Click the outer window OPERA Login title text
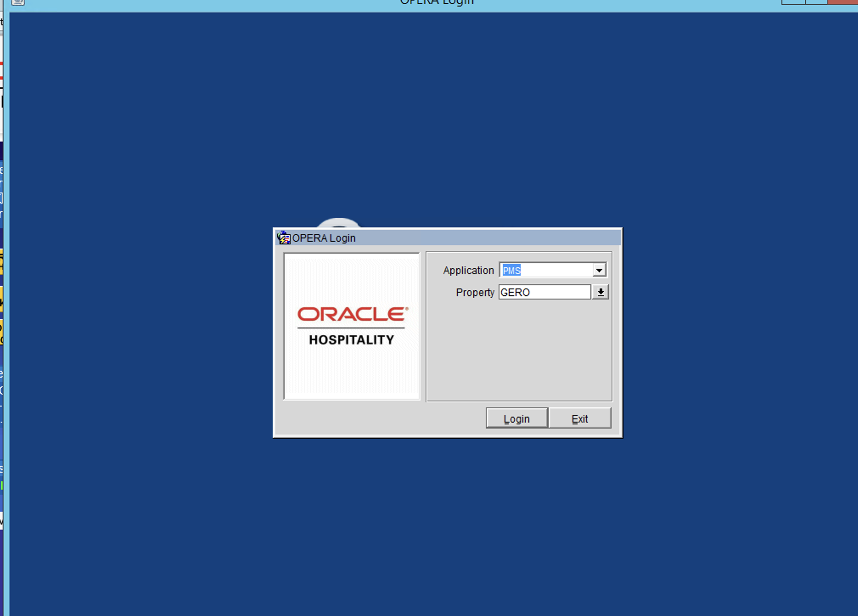The image size is (858, 616). 437,2
